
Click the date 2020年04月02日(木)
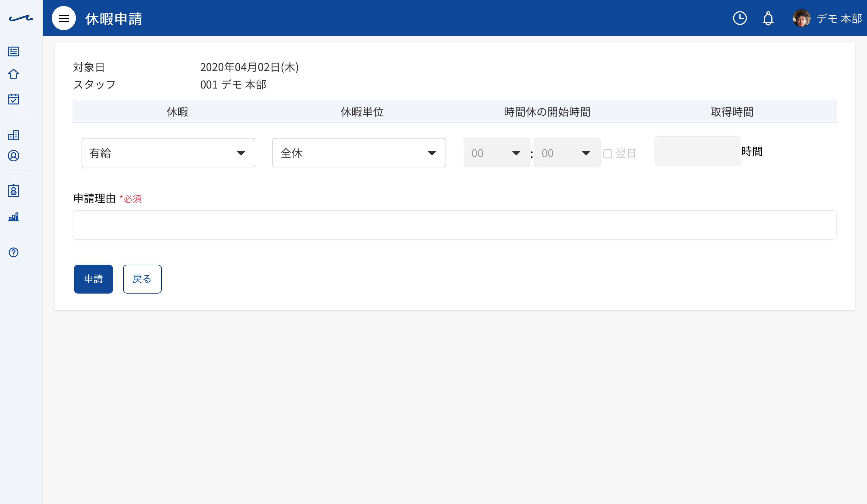coord(250,67)
